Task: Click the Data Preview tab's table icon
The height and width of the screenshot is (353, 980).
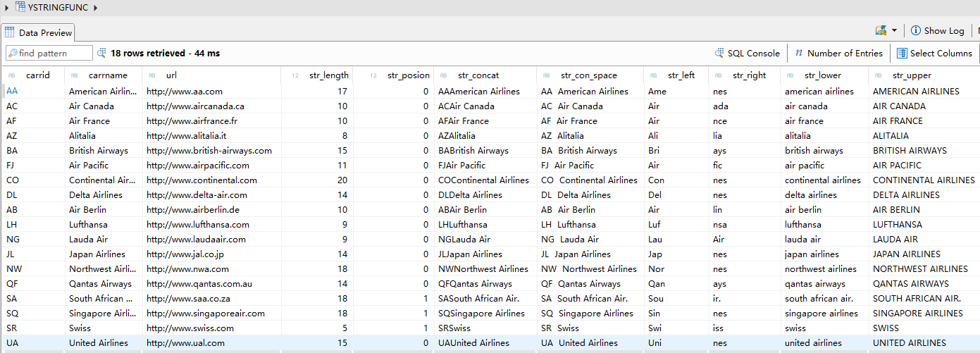Action: pyautogui.click(x=10, y=32)
